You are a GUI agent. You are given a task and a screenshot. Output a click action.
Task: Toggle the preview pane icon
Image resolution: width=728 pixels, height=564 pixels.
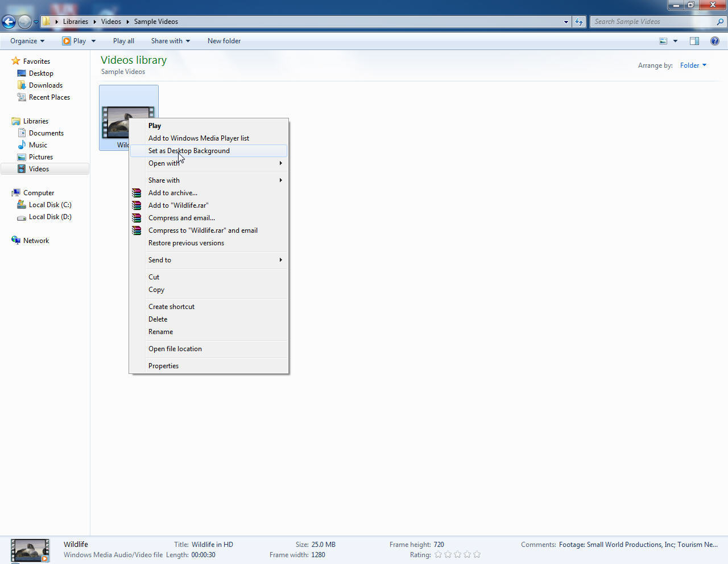694,41
